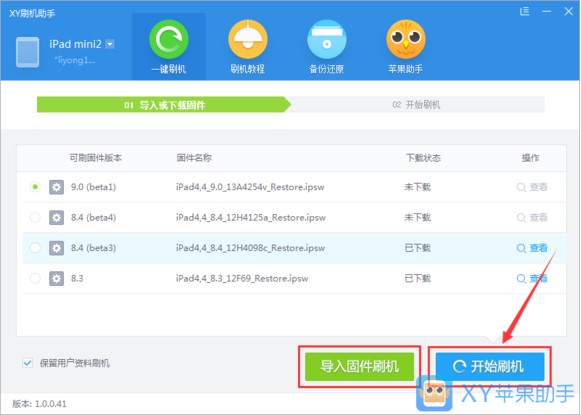Viewport: 581px width, 415px height.
Task: Click the 8.4 (beta4) version label
Action: (x=93, y=218)
